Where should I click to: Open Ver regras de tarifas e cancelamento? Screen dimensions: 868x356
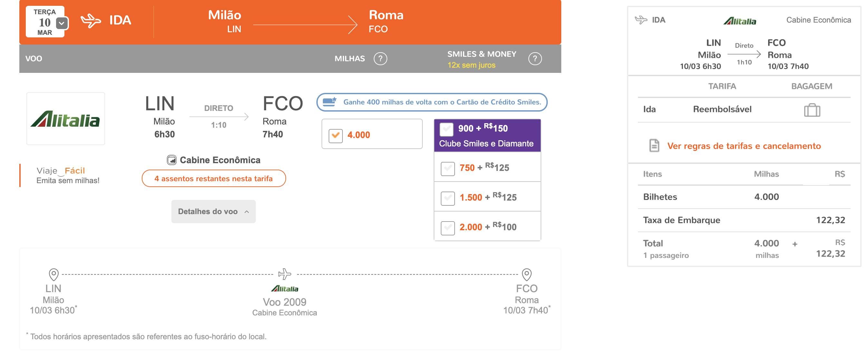744,146
